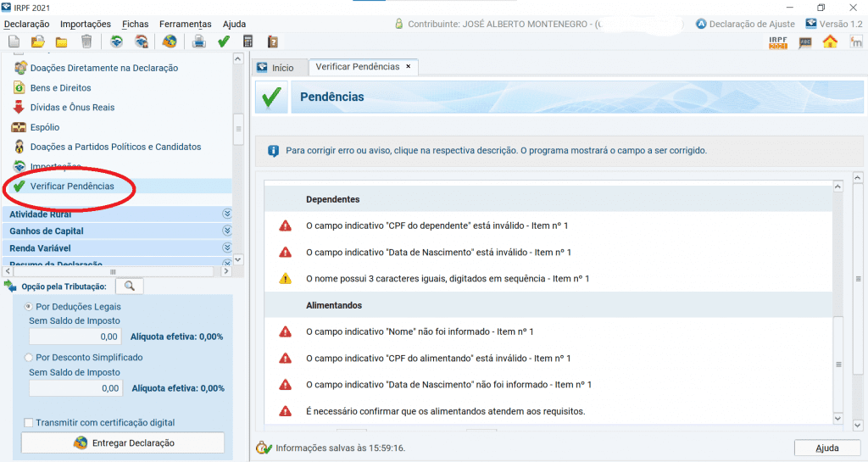Click the restore backup copy icon

142,42
